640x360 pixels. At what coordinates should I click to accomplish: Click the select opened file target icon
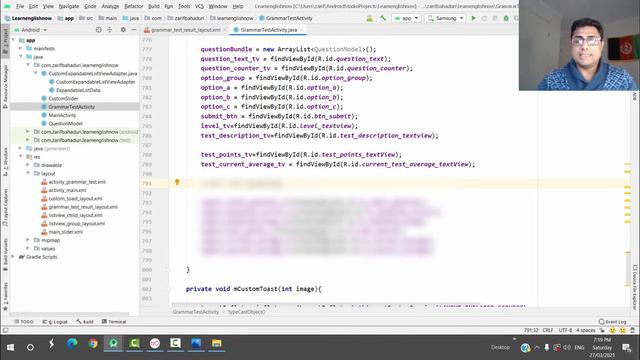point(98,30)
